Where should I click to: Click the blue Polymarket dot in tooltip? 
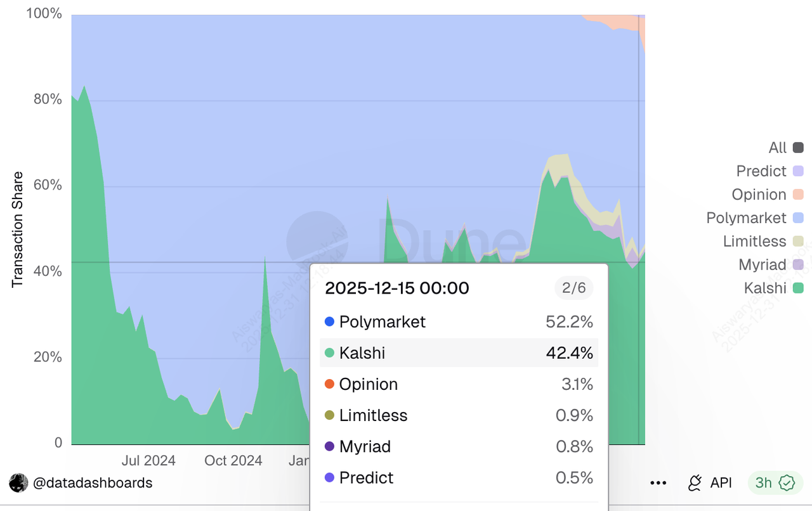329,322
